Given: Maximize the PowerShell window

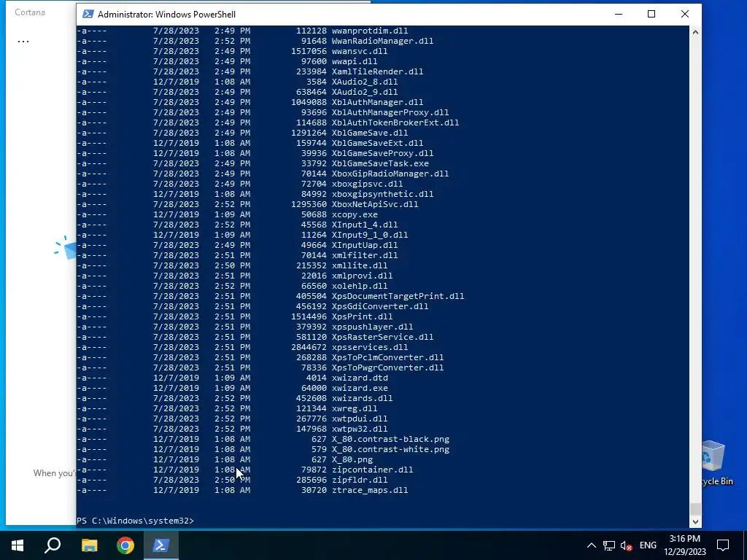Looking at the screenshot, I should click(651, 15).
